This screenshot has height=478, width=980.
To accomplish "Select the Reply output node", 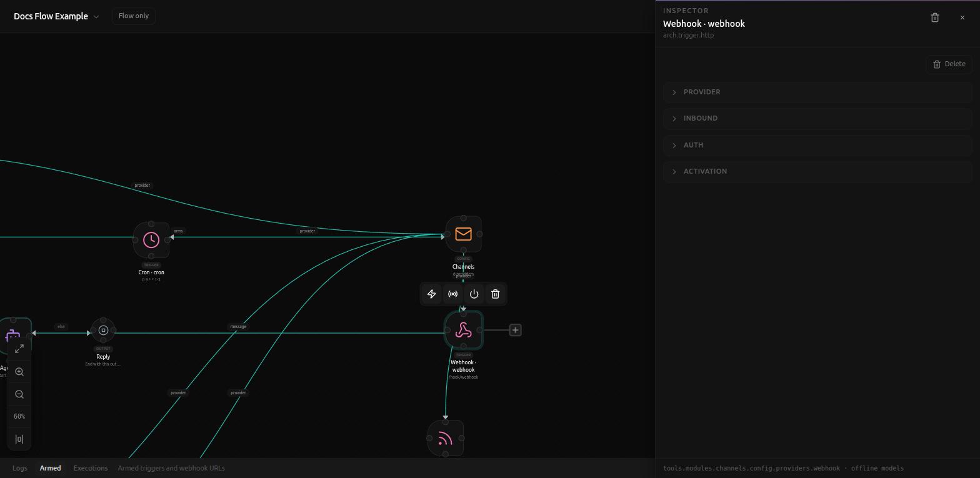I will [104, 330].
